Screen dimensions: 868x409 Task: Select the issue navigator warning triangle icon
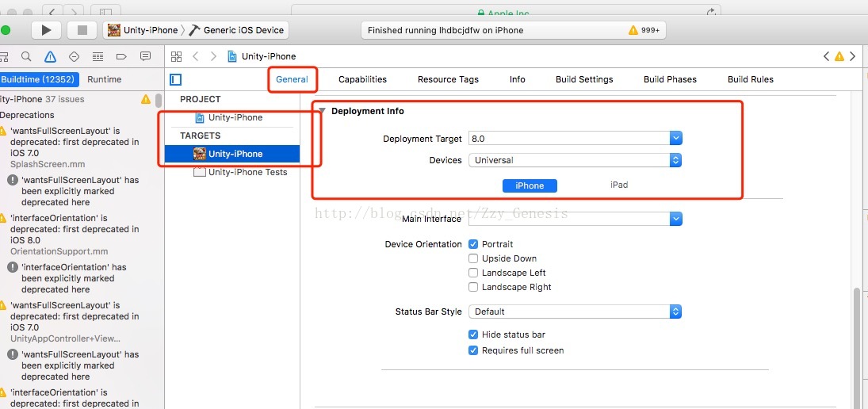[x=51, y=56]
